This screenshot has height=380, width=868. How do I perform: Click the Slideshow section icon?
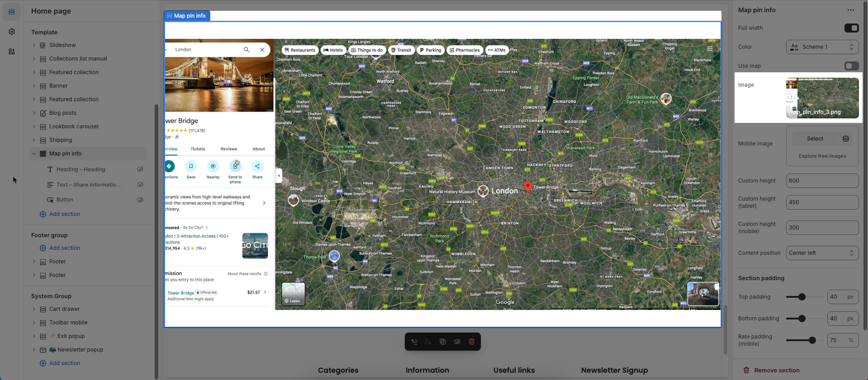click(x=43, y=45)
